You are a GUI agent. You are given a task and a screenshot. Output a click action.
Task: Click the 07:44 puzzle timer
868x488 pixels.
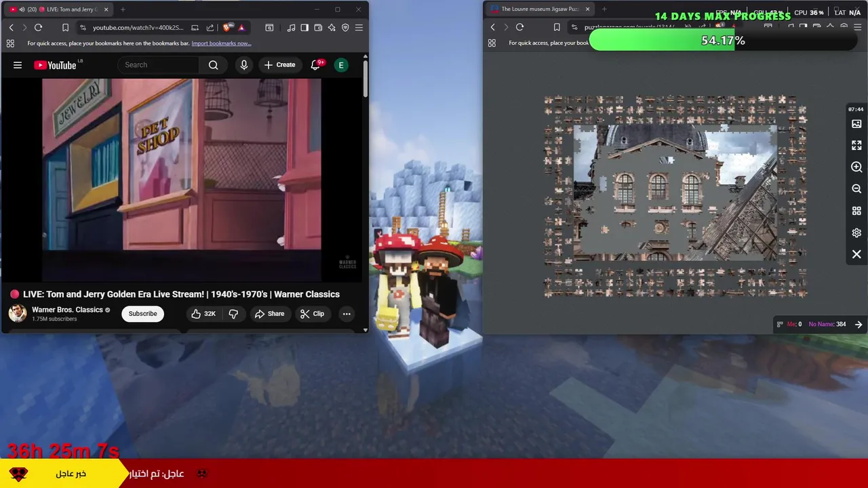coord(856,109)
